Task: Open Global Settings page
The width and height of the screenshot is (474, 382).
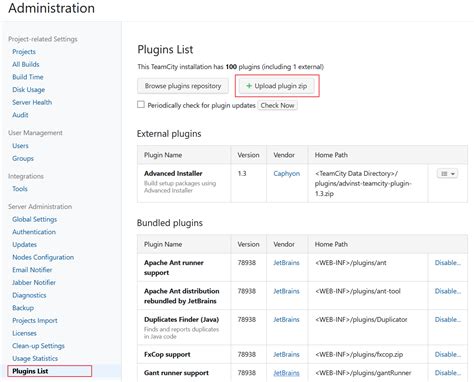Action: pyautogui.click(x=35, y=219)
